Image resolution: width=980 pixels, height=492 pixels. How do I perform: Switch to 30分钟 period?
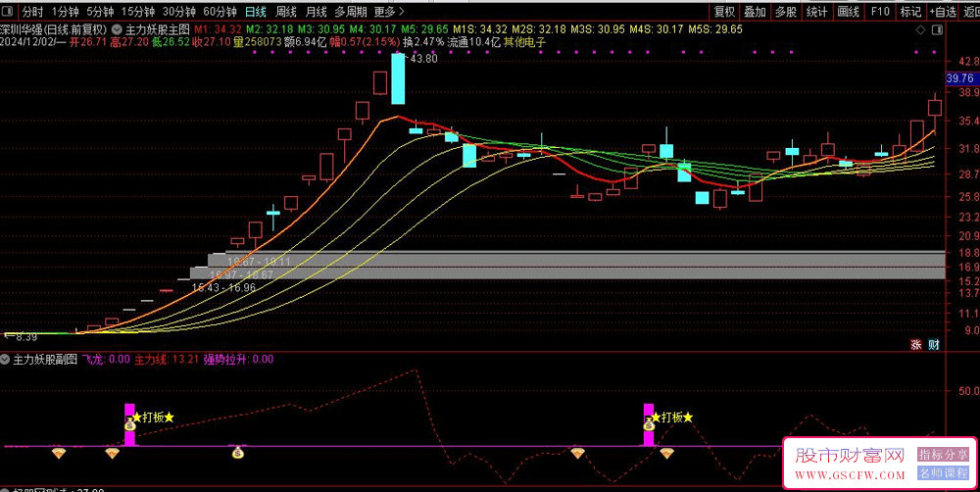[179, 11]
